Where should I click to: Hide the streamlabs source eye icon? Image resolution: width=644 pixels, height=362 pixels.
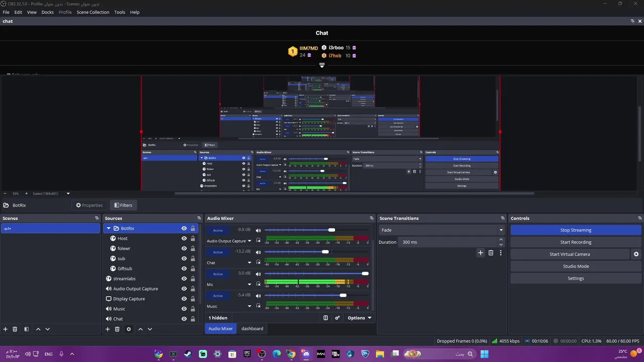pos(184,279)
